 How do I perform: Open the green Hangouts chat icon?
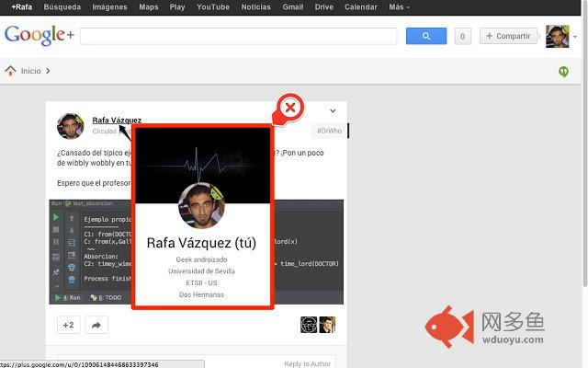coord(563,72)
